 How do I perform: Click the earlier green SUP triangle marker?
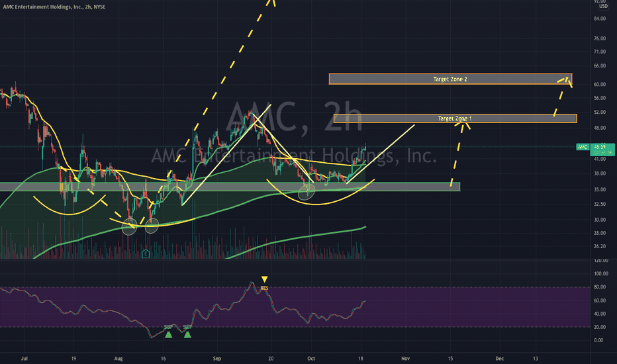point(168,334)
